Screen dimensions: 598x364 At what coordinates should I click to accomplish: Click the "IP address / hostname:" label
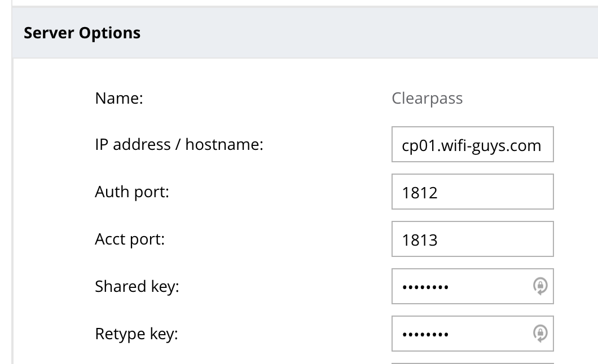pyautogui.click(x=179, y=145)
